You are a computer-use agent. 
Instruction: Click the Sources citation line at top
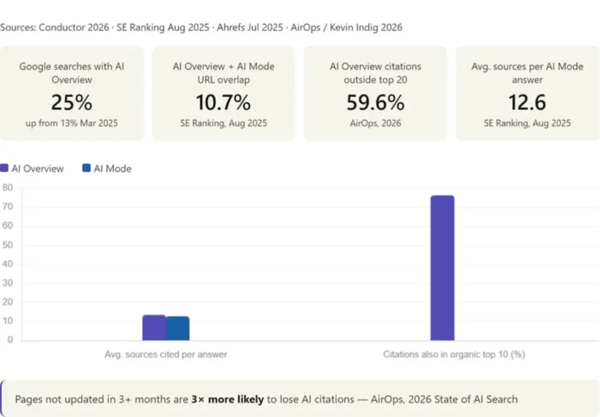(201, 28)
